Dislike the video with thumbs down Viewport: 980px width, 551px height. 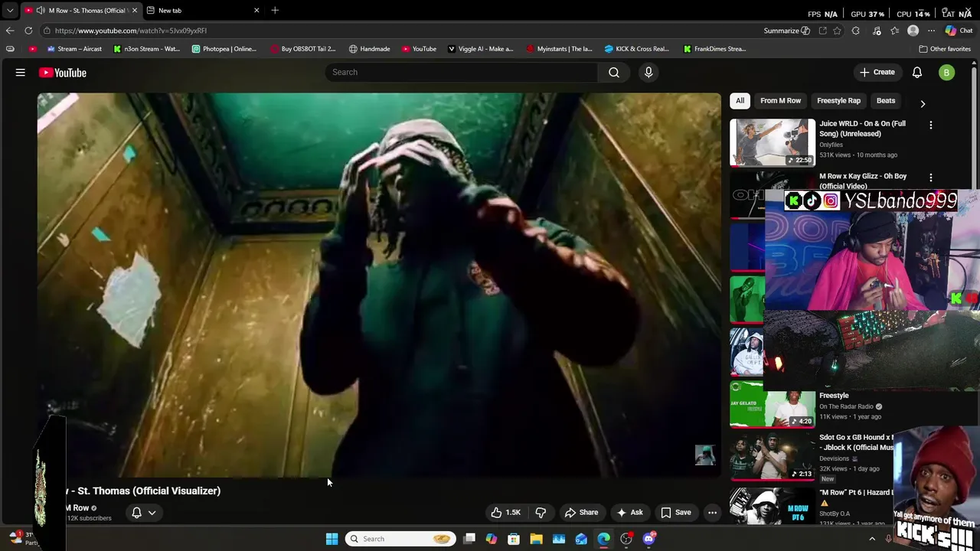click(x=541, y=513)
